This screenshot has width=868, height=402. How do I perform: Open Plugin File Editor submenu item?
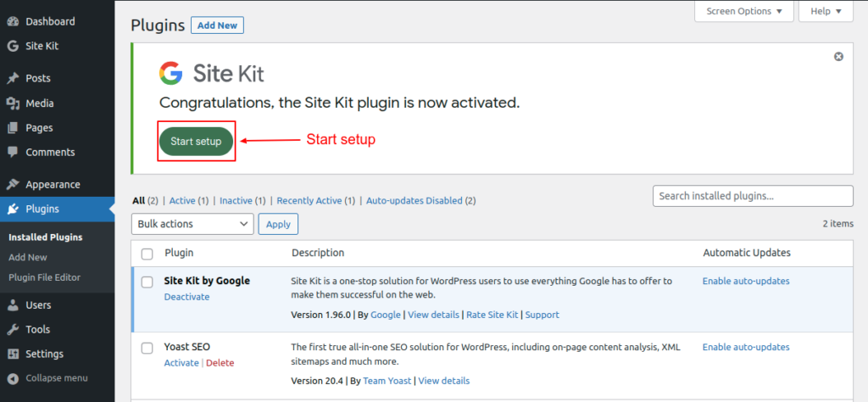[x=44, y=277]
